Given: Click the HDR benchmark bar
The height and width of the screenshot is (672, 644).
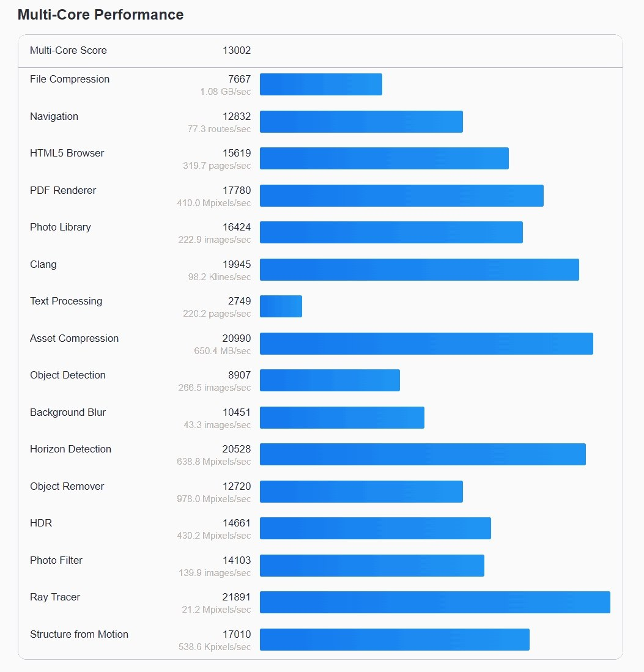Looking at the screenshot, I should point(376,528).
